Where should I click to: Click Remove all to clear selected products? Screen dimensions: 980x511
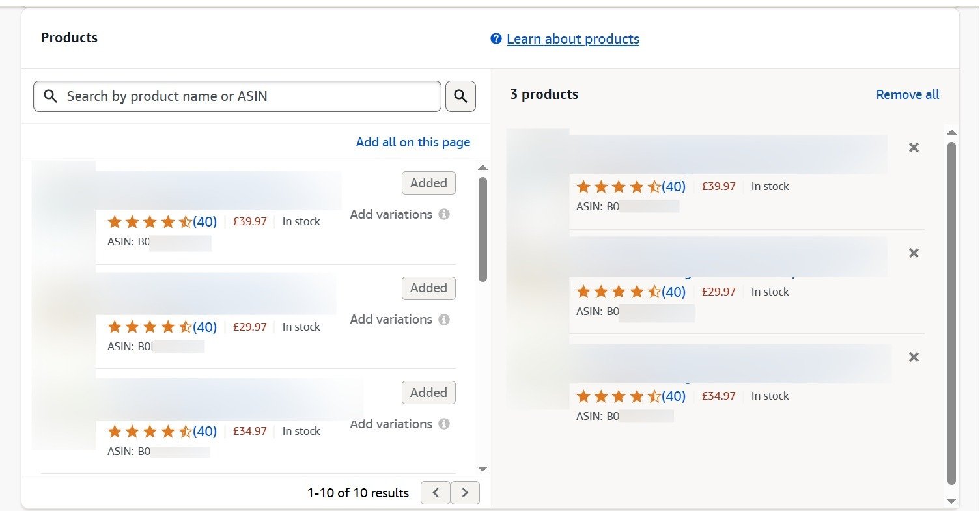(x=907, y=94)
